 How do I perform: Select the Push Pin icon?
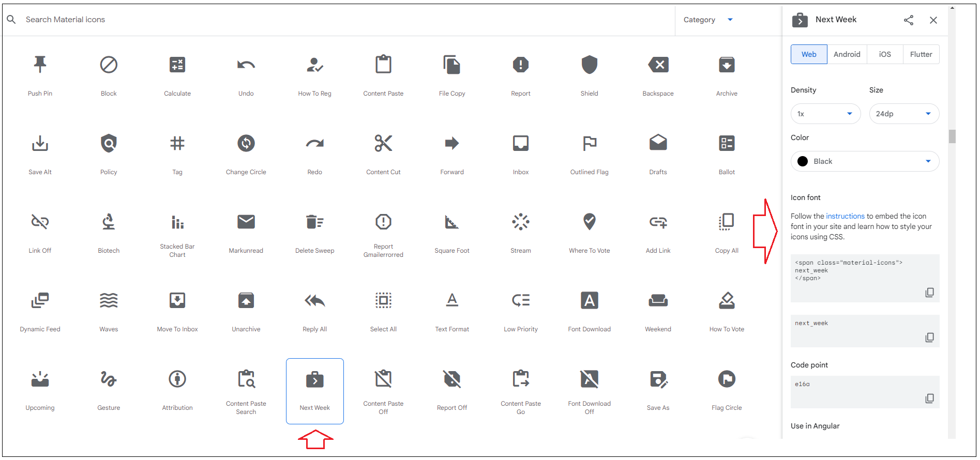tap(40, 65)
